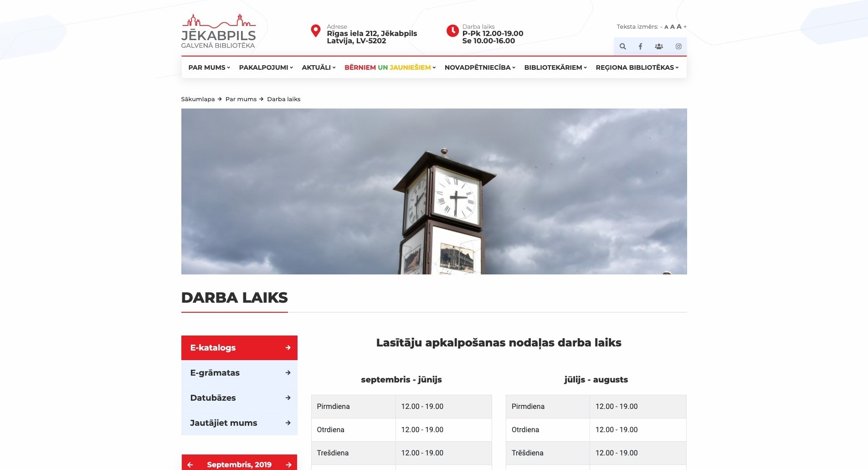Go to next calendar month arrow
Screen dimensions: 868x470
(x=288, y=465)
